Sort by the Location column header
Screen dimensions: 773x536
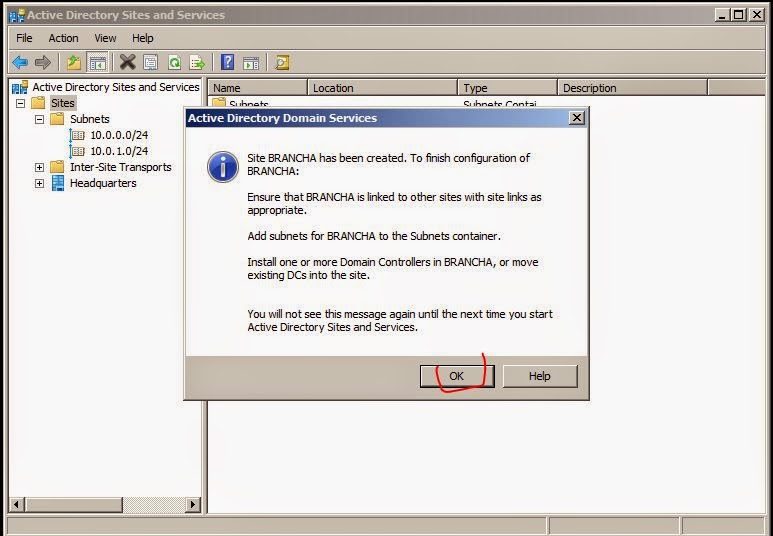[x=383, y=88]
